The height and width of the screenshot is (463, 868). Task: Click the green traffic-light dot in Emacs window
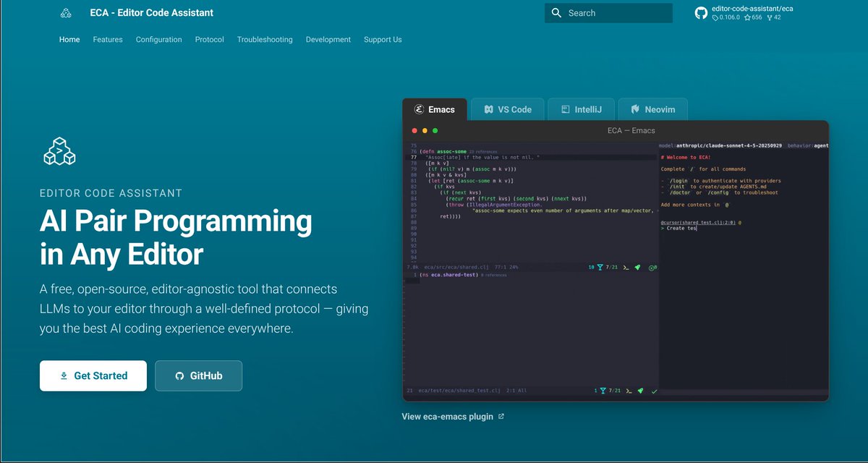pos(435,131)
